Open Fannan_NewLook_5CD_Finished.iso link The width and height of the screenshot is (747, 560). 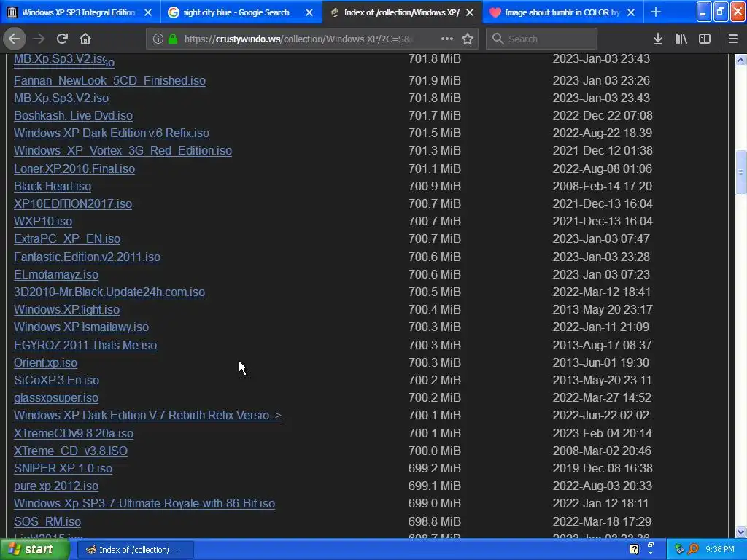(x=109, y=80)
